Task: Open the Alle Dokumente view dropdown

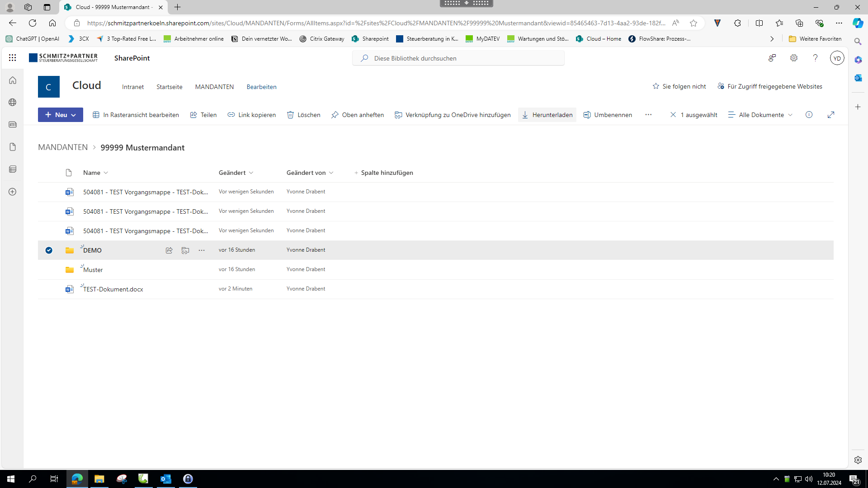Action: (x=761, y=115)
